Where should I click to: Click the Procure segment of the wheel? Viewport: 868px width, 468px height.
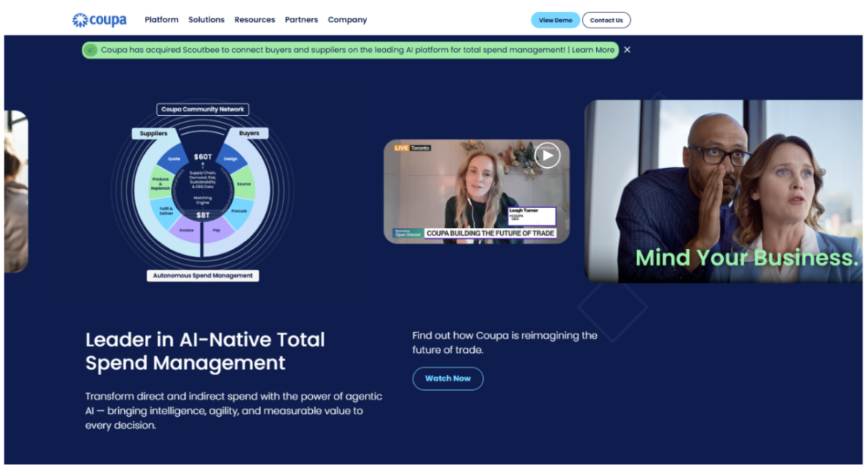click(x=240, y=210)
